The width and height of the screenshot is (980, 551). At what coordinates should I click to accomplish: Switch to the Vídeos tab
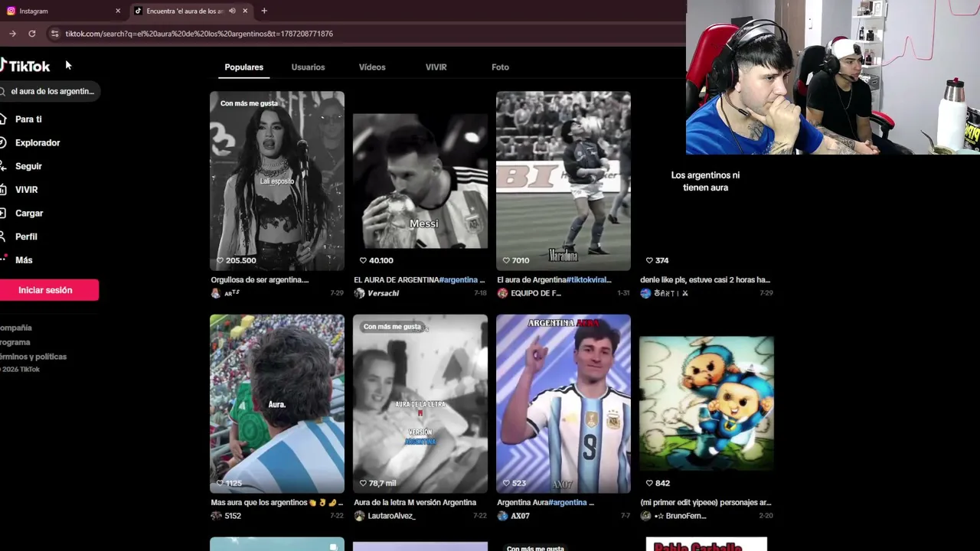pyautogui.click(x=372, y=67)
